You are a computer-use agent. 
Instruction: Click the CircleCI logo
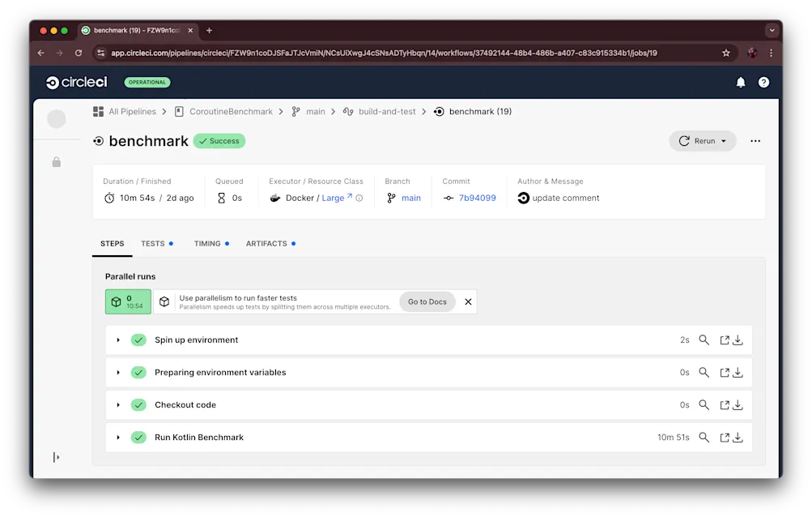(75, 82)
